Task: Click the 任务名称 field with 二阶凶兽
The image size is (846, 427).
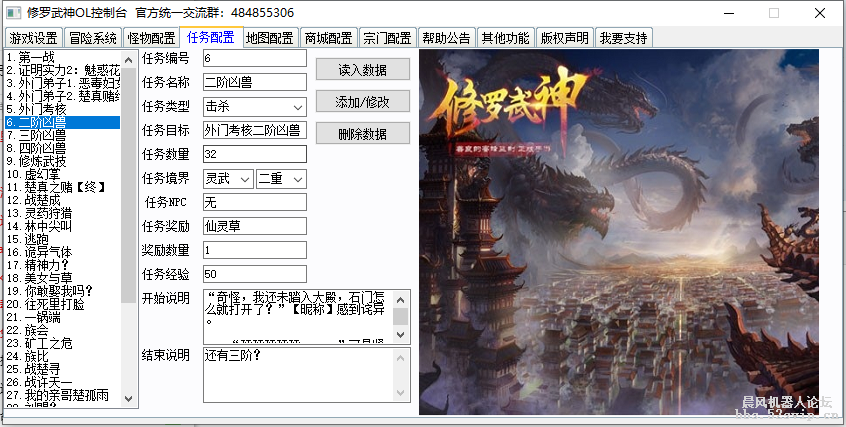Action: (x=255, y=82)
